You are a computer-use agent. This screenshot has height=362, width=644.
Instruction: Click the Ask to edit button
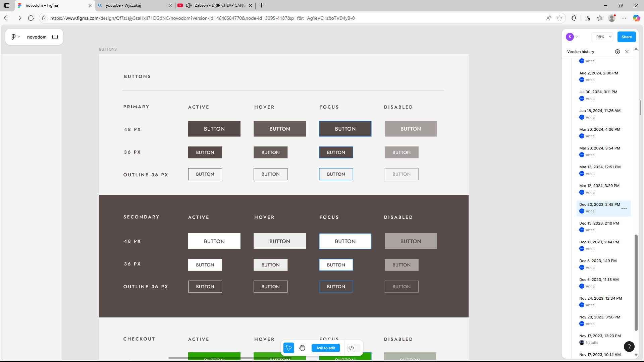326,348
